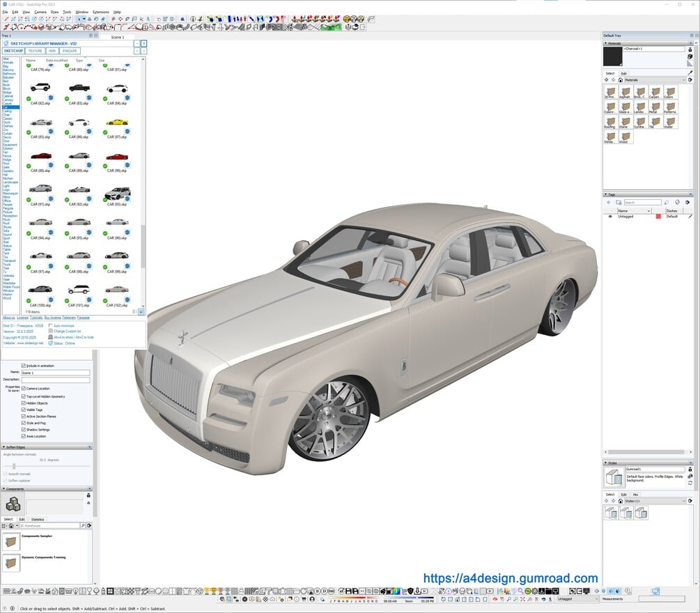
Task: Open the Draw menu
Action: (x=54, y=12)
